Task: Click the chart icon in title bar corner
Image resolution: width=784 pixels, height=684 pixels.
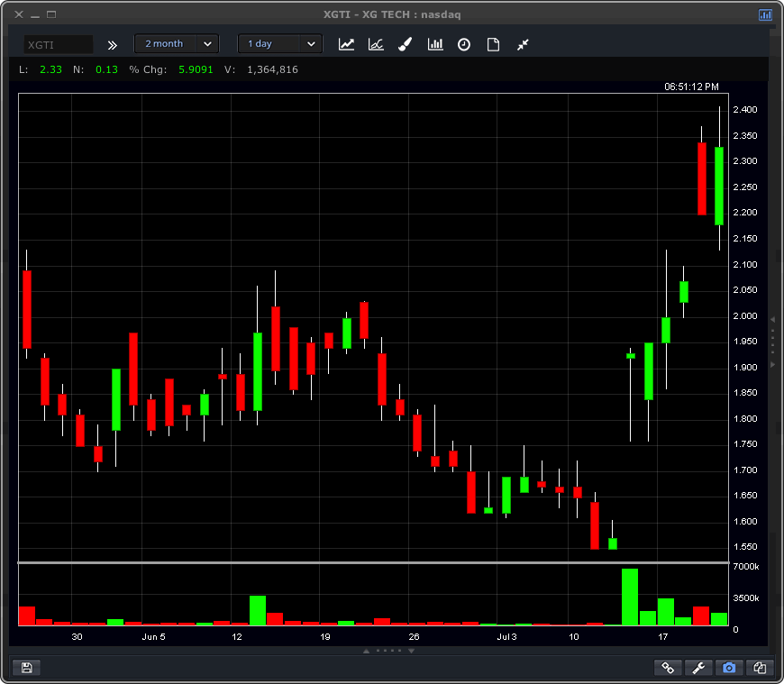Action: pyautogui.click(x=765, y=14)
